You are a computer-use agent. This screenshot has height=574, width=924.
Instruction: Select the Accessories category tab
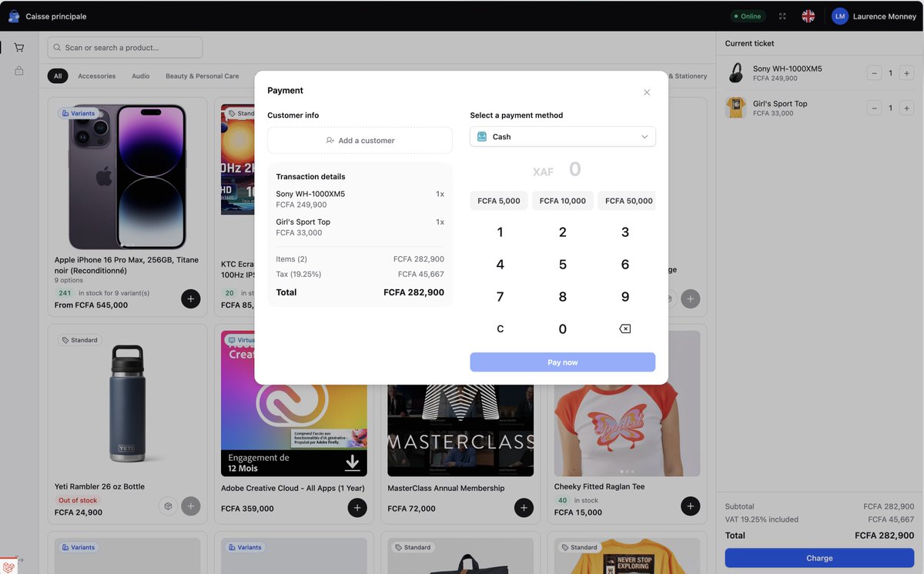(97, 76)
